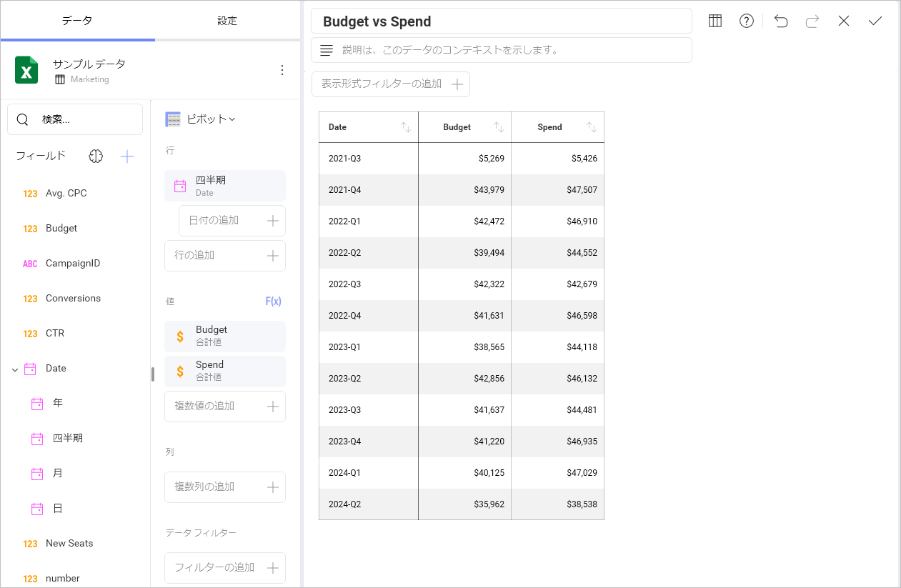Redo the last change
Image resolution: width=901 pixels, height=588 pixels.
[812, 21]
